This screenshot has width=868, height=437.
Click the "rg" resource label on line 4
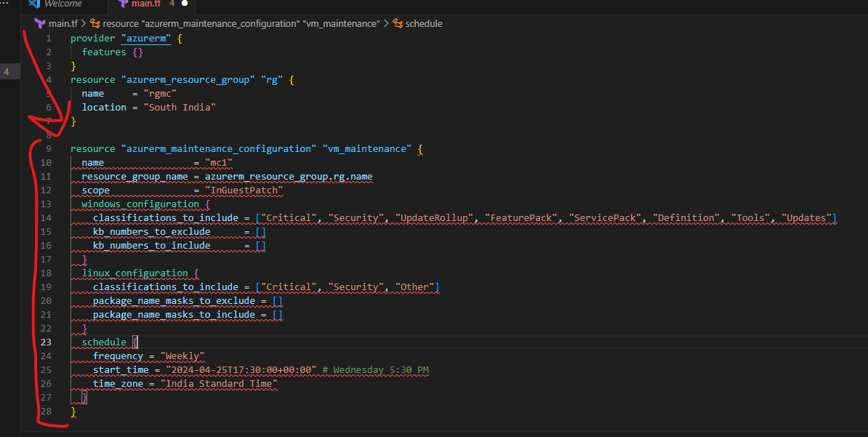pyautogui.click(x=272, y=80)
